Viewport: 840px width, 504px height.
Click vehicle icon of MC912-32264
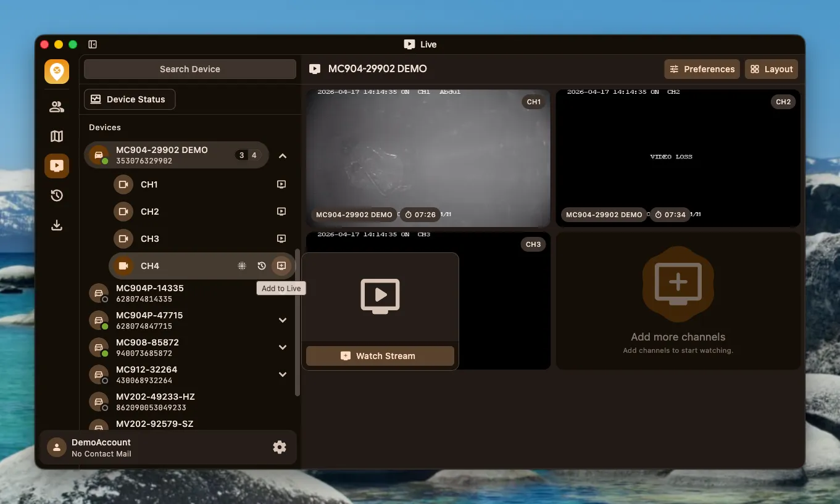[x=99, y=374]
